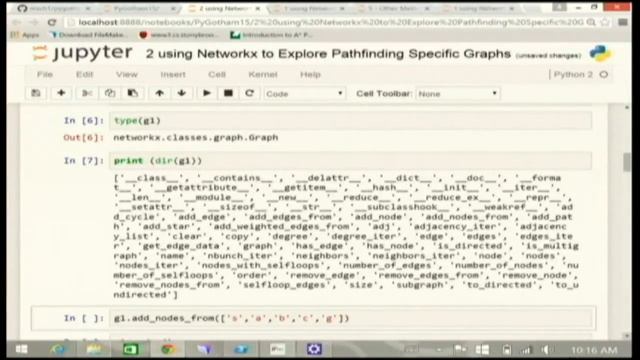The image size is (640, 360).
Task: Open the Windows Start button on the taskbar
Action: (21, 349)
